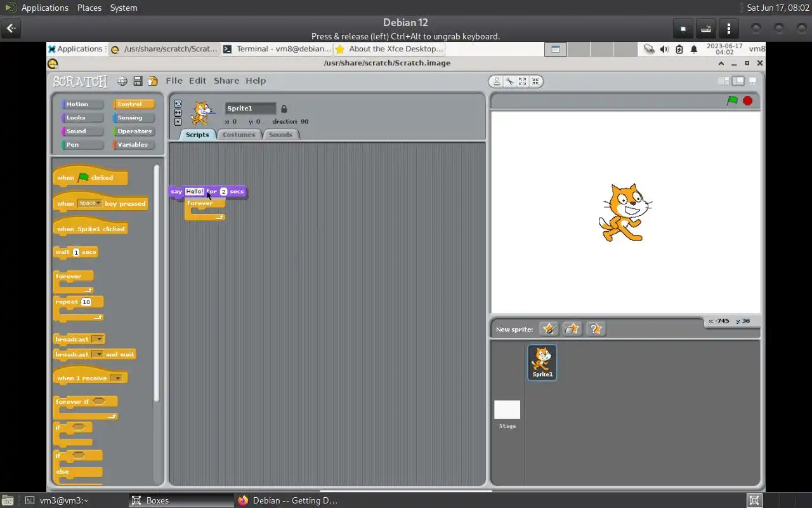Open the Control blocks category
The height and width of the screenshot is (508, 812).
click(x=134, y=104)
